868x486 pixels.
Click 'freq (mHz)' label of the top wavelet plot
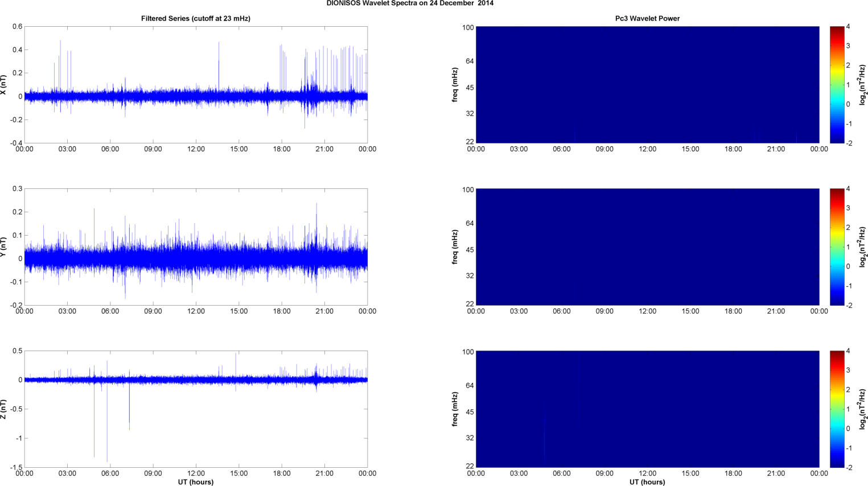pos(455,85)
